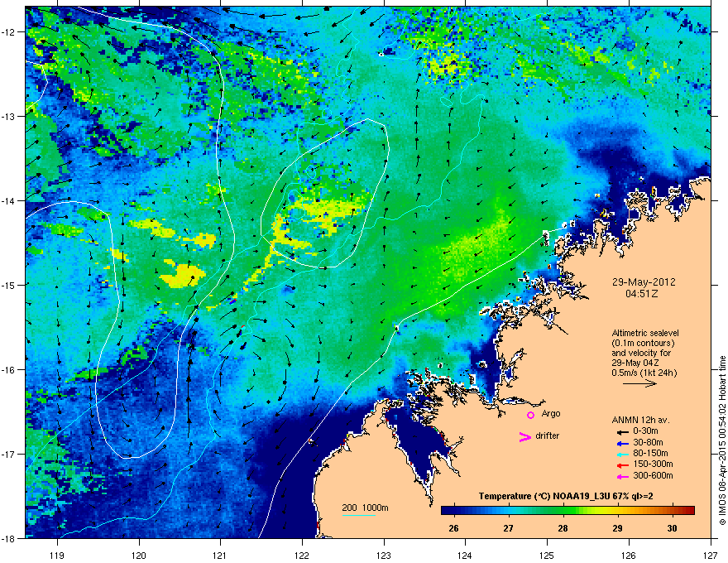Click the cyan 200 1000m bathymetry legend line
The width and height of the screenshot is (728, 563).
pyautogui.click(x=358, y=515)
